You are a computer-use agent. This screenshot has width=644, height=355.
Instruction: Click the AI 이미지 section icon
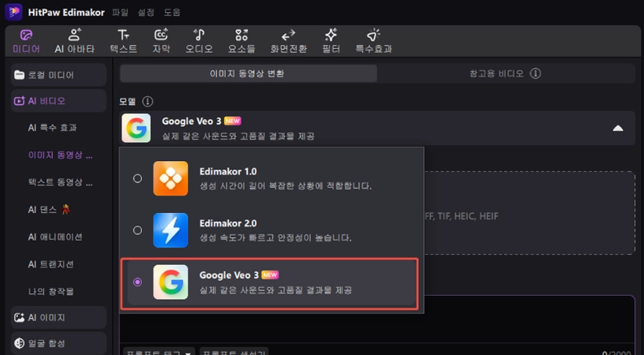[19, 317]
